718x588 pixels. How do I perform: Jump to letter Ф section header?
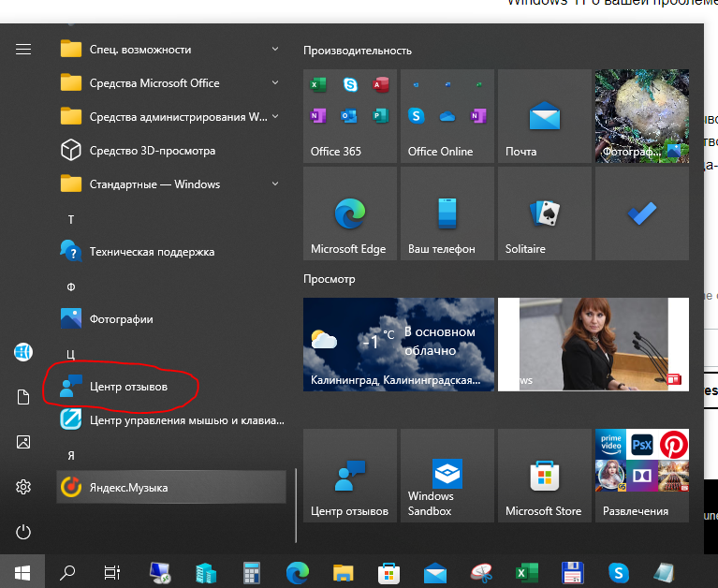tap(71, 287)
